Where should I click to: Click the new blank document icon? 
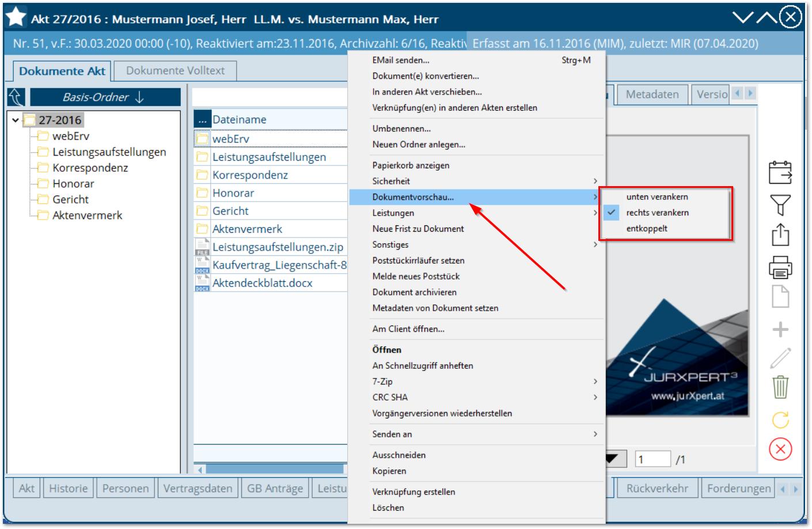[x=780, y=297]
